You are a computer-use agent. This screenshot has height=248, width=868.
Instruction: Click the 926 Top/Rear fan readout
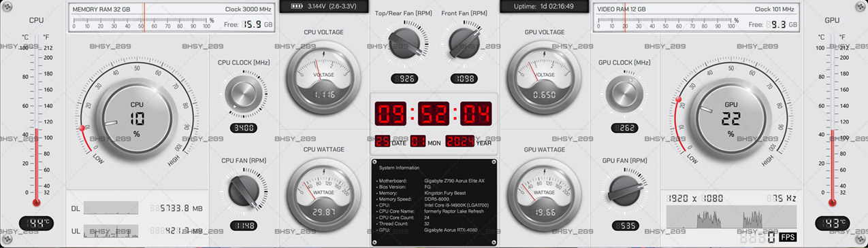coord(405,79)
